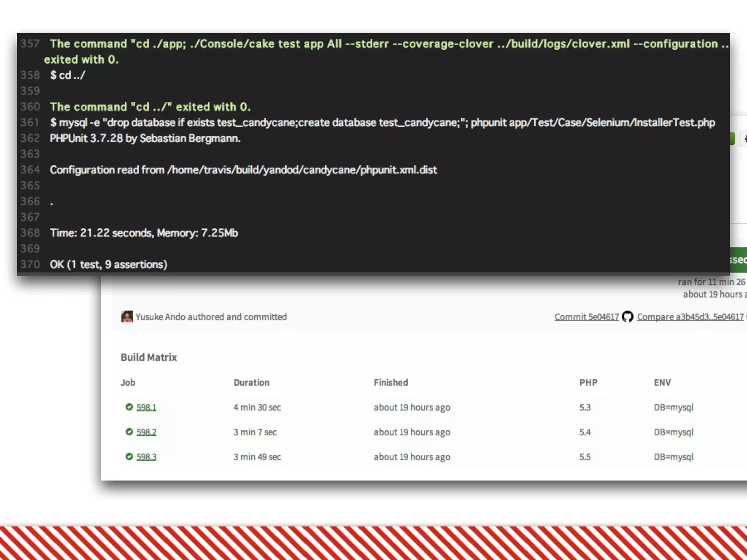The width and height of the screenshot is (747, 560).
Task: Click the green check icon for job 598.2
Action: tap(129, 432)
